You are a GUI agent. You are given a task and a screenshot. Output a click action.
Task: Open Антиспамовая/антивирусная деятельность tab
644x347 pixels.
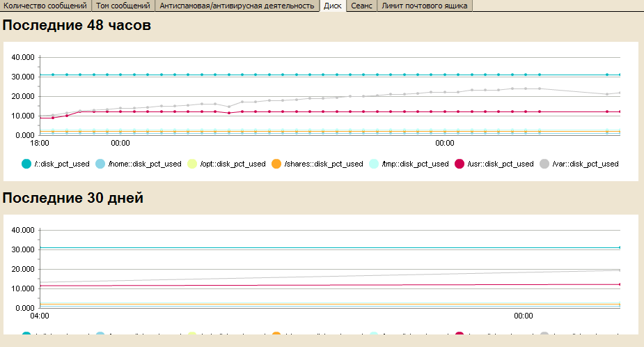(x=237, y=6)
